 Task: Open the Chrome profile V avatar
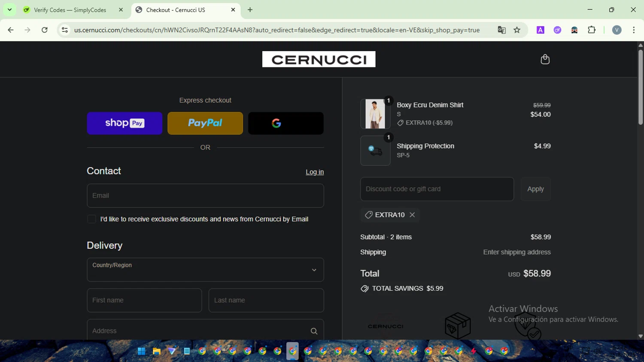tap(617, 30)
